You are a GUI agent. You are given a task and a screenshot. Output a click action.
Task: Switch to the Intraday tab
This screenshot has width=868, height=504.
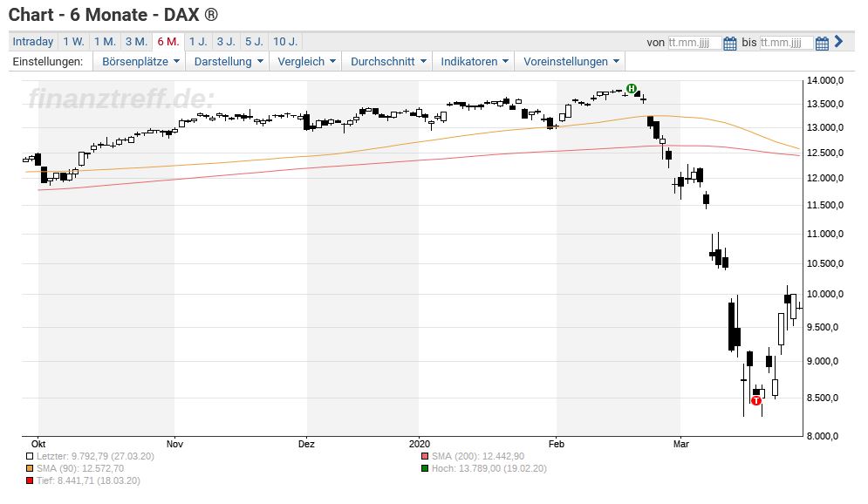pyautogui.click(x=33, y=42)
